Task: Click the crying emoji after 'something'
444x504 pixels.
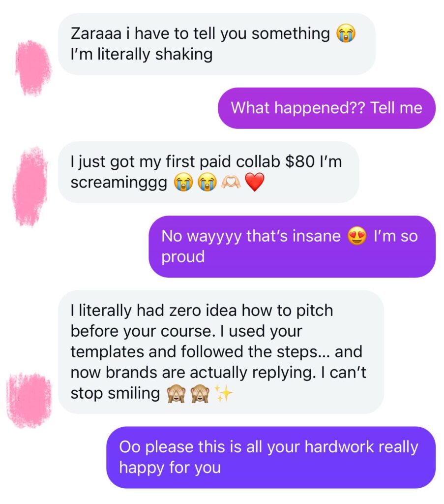Action: click(346, 33)
